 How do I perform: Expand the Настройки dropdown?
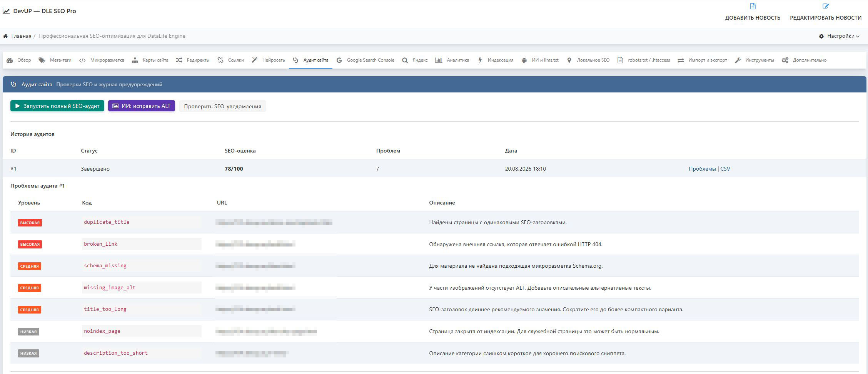coord(839,36)
